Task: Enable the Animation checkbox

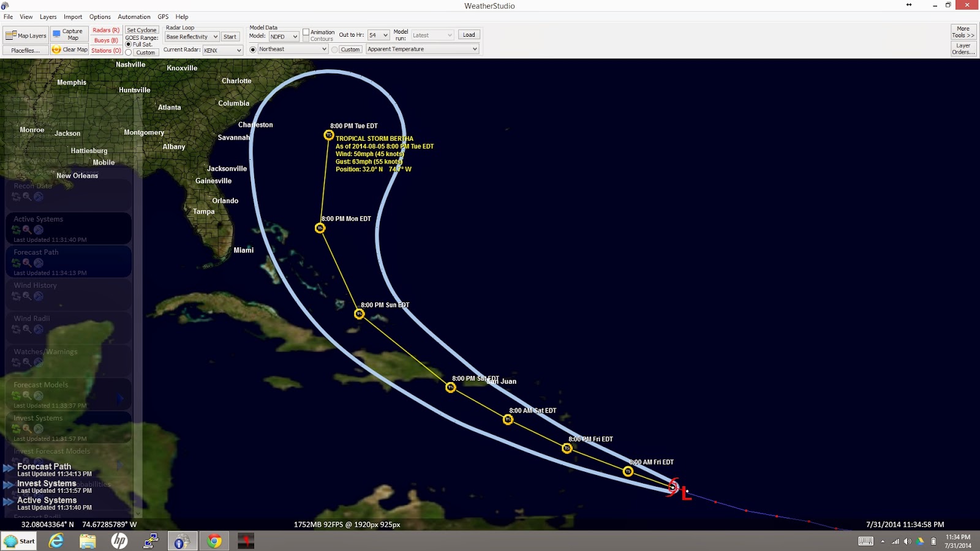Action: coord(306,32)
